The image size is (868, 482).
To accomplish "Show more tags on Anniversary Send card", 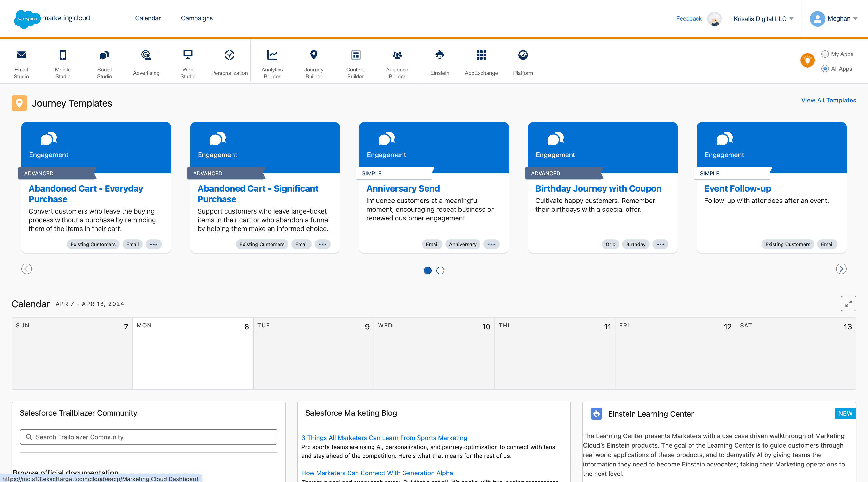I will click(491, 244).
